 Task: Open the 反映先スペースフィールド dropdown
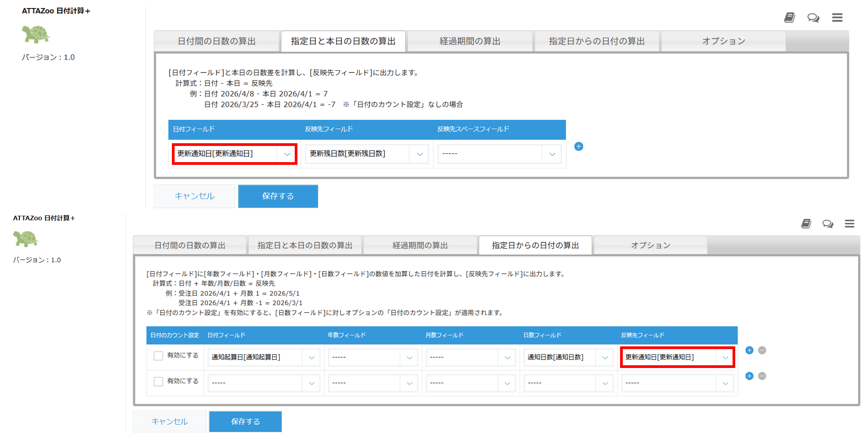499,154
